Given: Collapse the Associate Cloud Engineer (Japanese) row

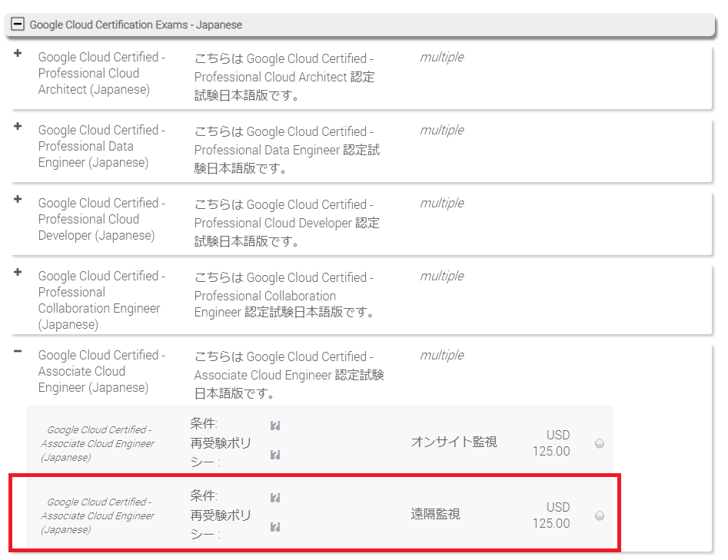Looking at the screenshot, I should click(x=18, y=351).
